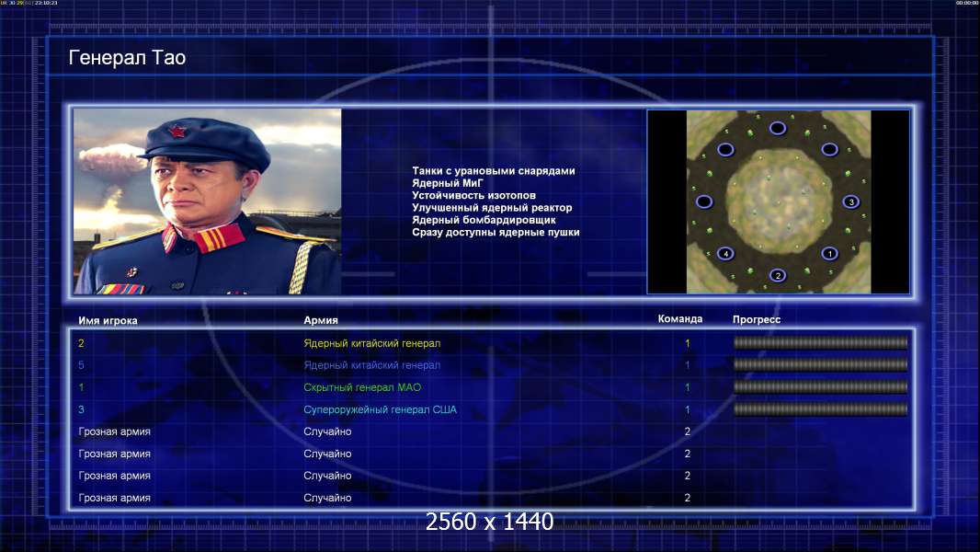Image resolution: width=980 pixels, height=552 pixels.
Task: Click player 2's army "Ядерный китайский генерал"
Action: (372, 343)
